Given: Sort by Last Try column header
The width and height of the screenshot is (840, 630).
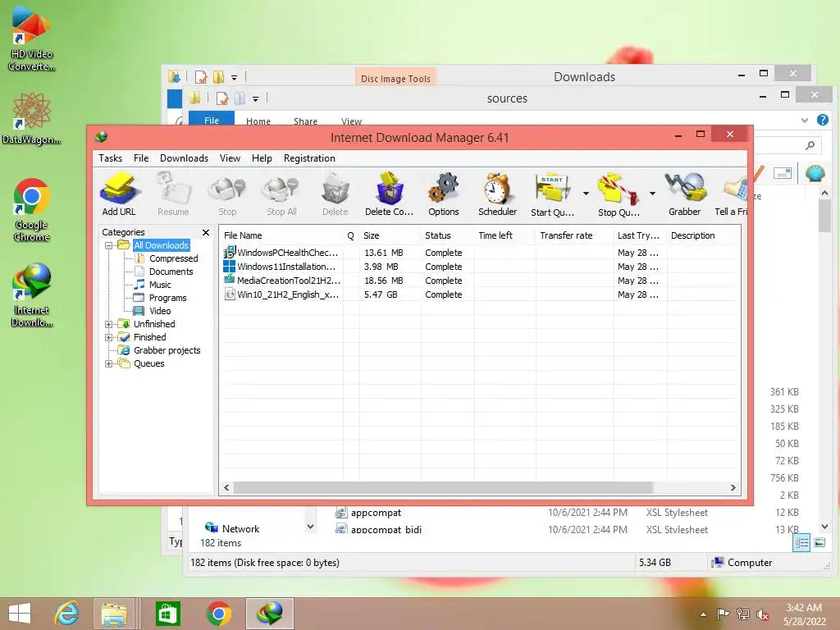Looking at the screenshot, I should pos(640,235).
